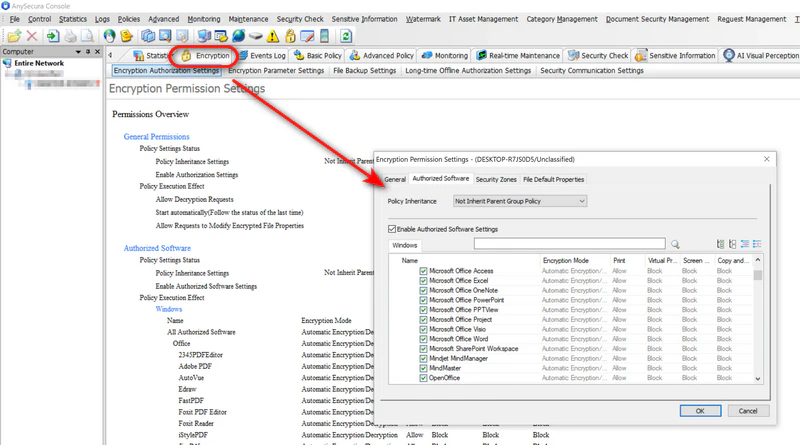This screenshot has height=445, width=800.
Task: Open the File menu
Action: 15,19
